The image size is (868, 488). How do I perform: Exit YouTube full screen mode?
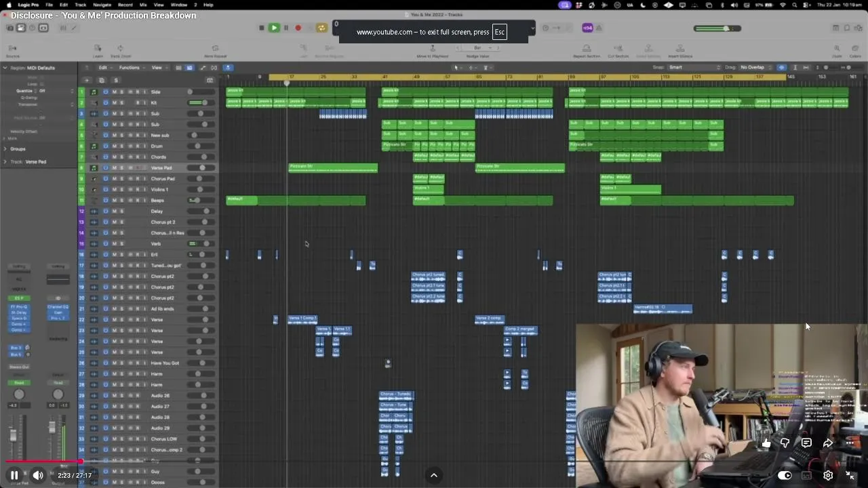(850, 476)
